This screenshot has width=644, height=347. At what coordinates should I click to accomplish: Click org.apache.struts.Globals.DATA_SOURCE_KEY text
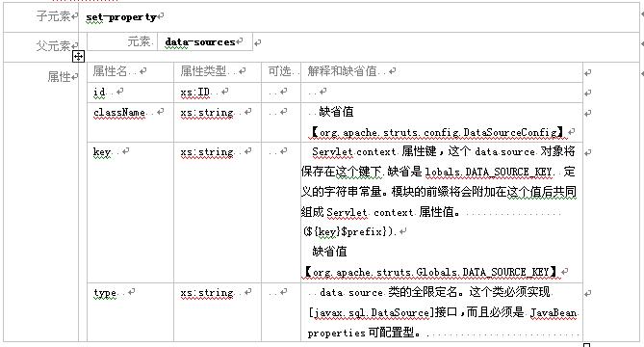[430, 272]
